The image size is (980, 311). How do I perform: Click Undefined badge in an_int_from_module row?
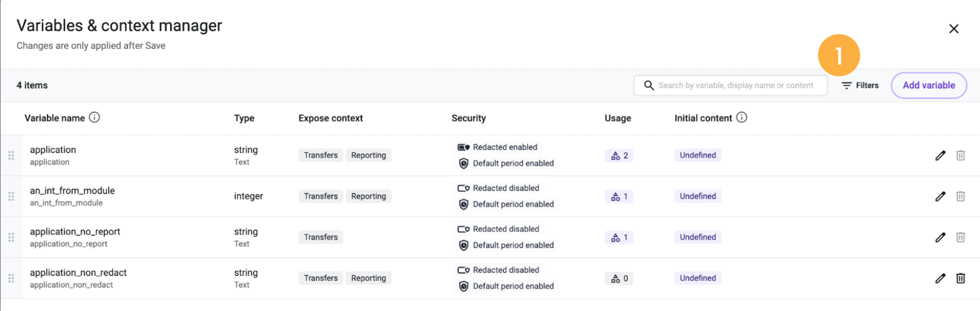point(698,196)
